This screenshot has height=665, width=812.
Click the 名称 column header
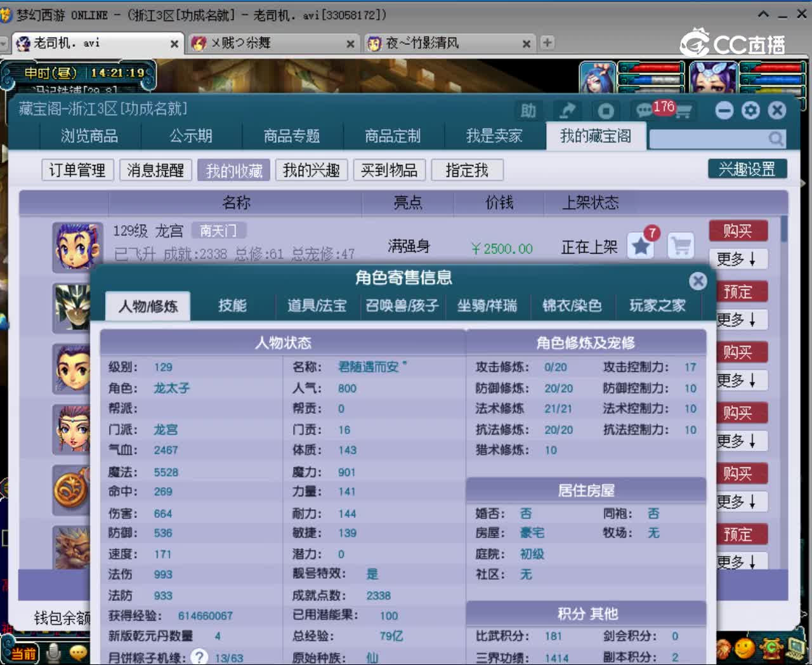coord(236,203)
